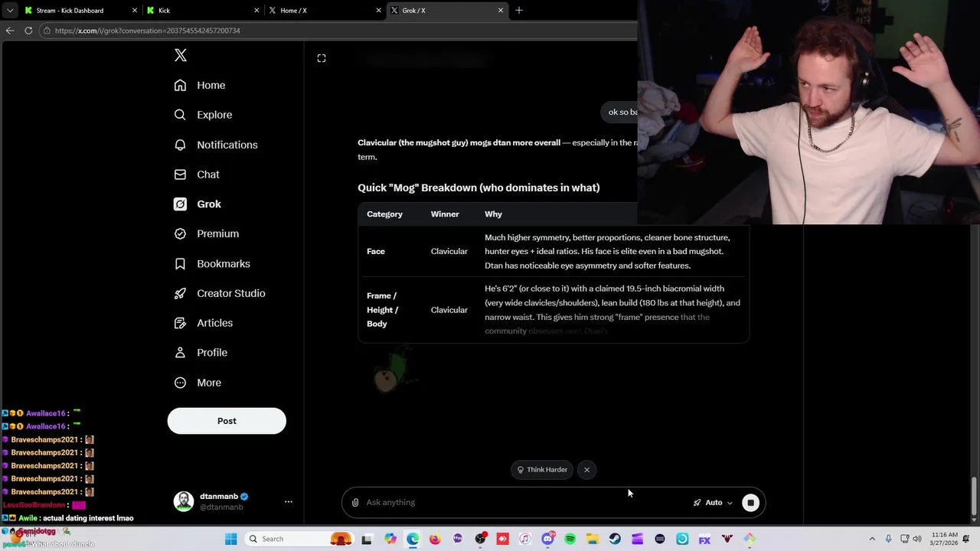This screenshot has width=980, height=551.
Task: Click the taskbar Search box
Action: pos(299,540)
